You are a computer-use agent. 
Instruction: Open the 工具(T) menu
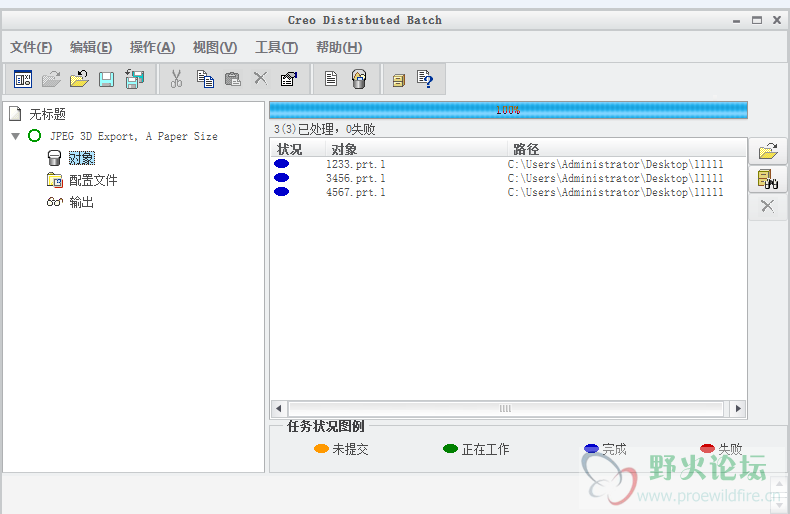tap(277, 47)
